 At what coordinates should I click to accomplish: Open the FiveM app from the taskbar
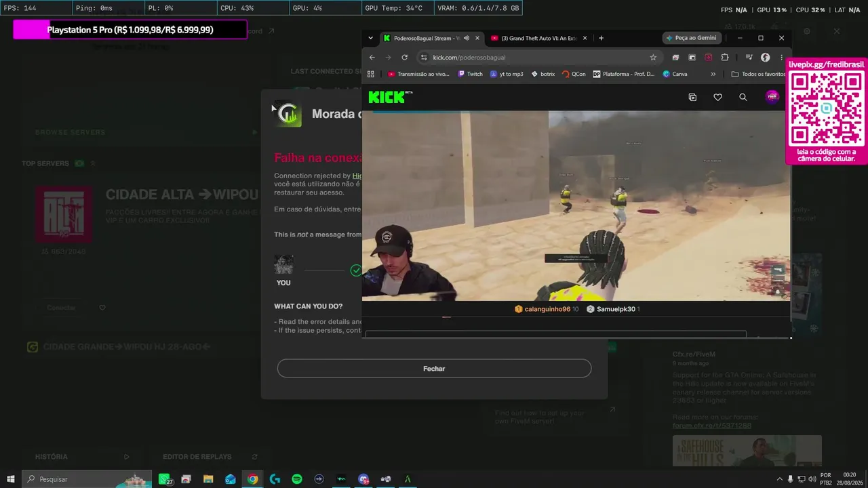pyautogui.click(x=408, y=479)
